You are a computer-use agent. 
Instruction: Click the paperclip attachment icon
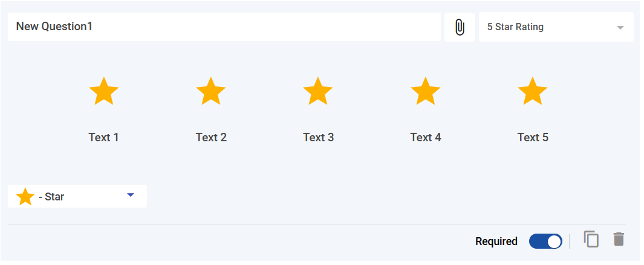(x=460, y=27)
